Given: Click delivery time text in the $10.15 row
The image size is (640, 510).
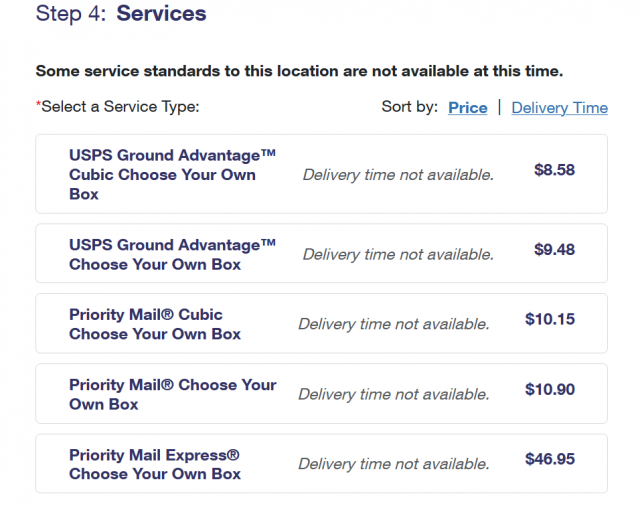Looking at the screenshot, I should [394, 324].
